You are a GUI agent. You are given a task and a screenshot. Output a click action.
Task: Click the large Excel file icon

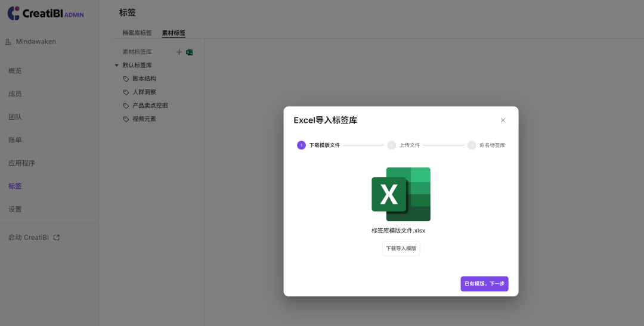point(401,194)
